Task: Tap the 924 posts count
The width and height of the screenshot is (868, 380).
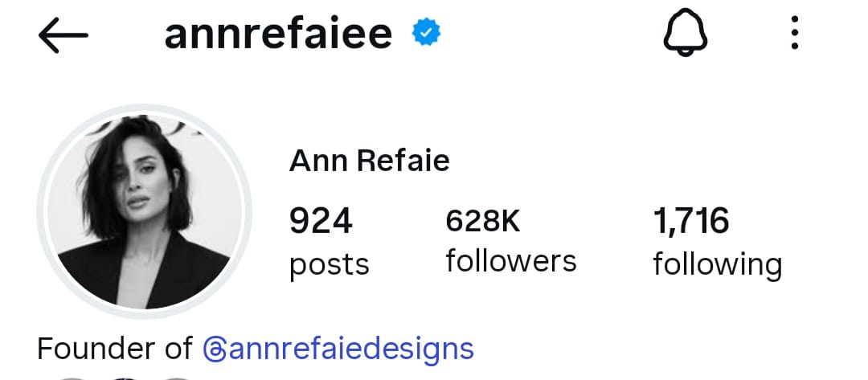Action: pos(321,221)
